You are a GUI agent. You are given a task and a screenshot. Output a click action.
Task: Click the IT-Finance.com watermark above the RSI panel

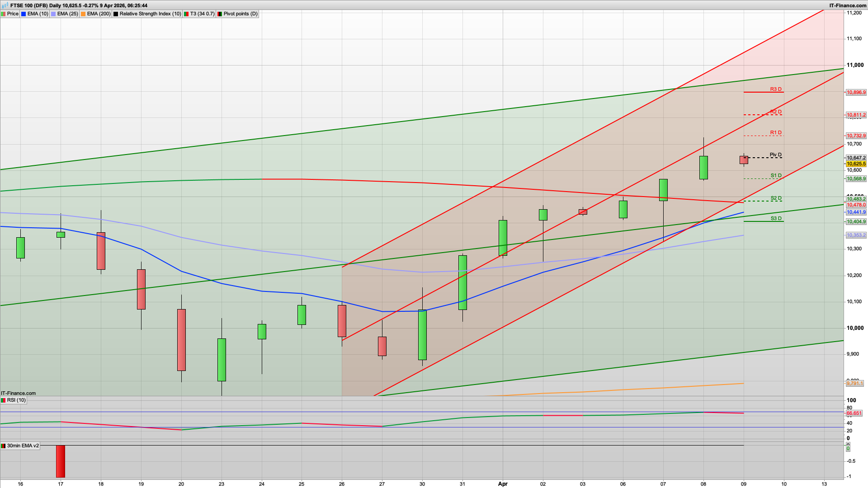click(x=17, y=393)
